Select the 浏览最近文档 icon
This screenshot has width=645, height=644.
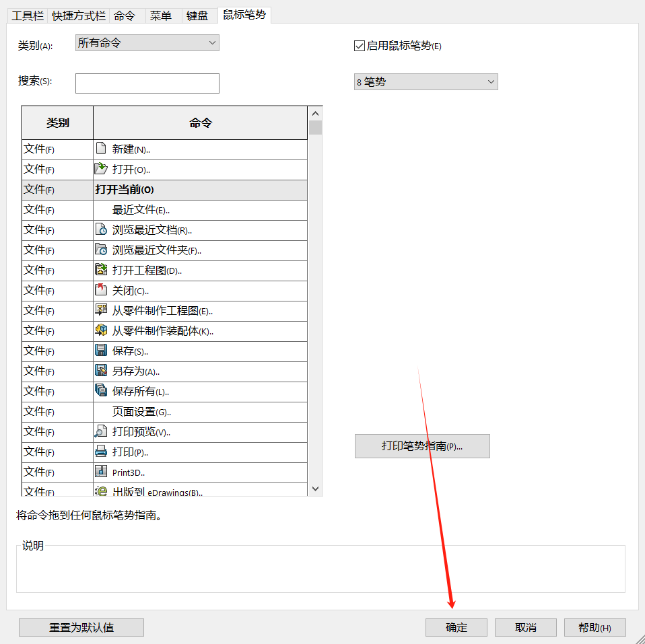tap(100, 229)
